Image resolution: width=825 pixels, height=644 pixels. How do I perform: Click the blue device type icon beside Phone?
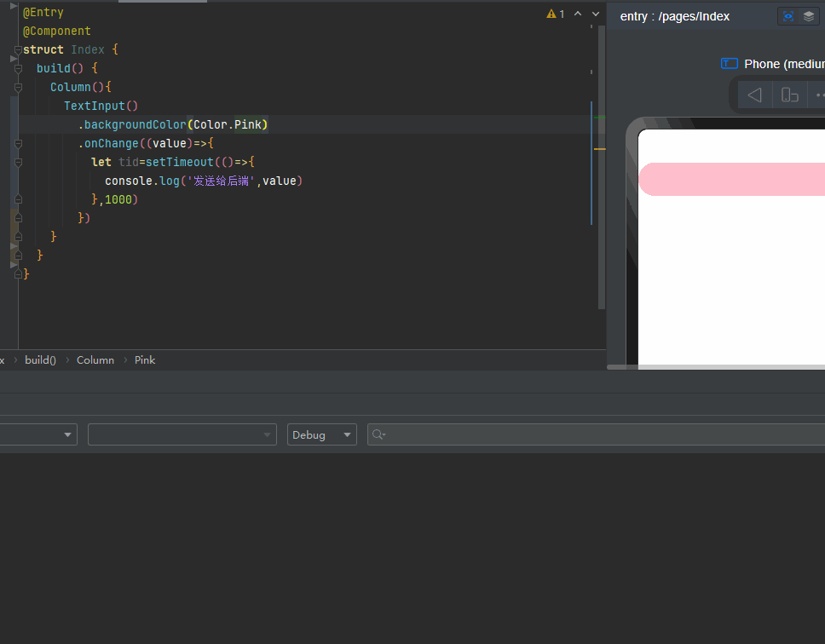coord(730,64)
